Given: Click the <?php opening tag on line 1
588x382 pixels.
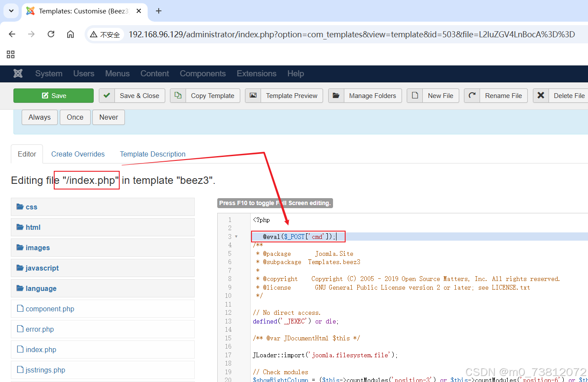Looking at the screenshot, I should [x=261, y=220].
